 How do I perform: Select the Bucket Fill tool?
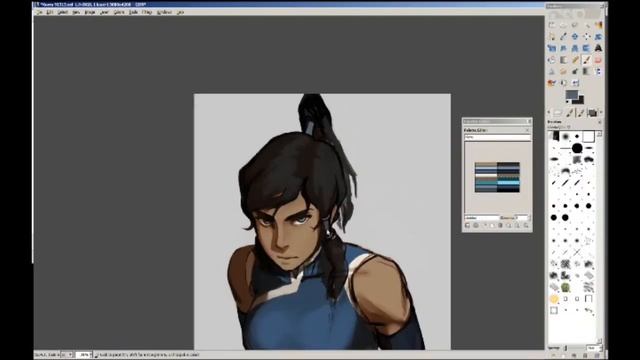coord(552,60)
